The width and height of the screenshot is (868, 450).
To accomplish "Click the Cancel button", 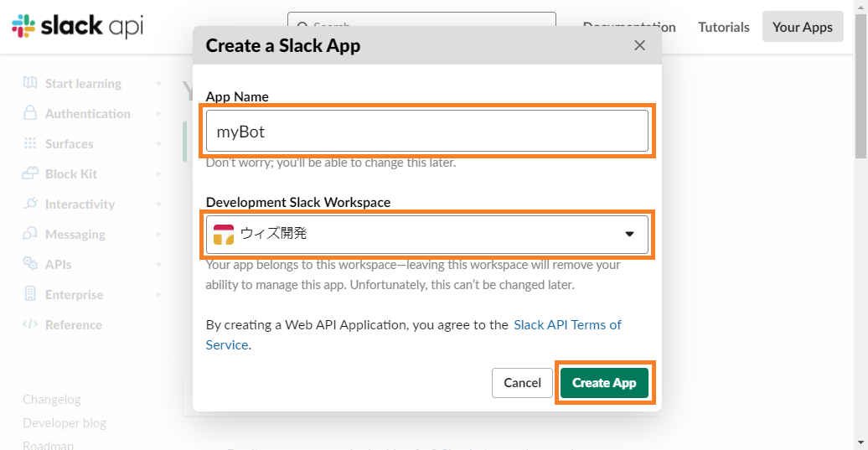I will coord(522,383).
